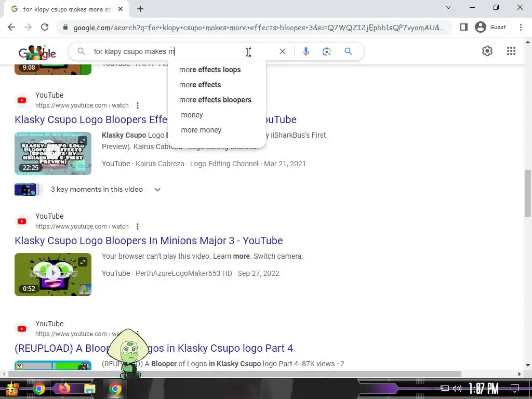
Task: Open 'Klasky Csupo Logo Bloopers In Minions Major 3'
Action: pos(149,241)
